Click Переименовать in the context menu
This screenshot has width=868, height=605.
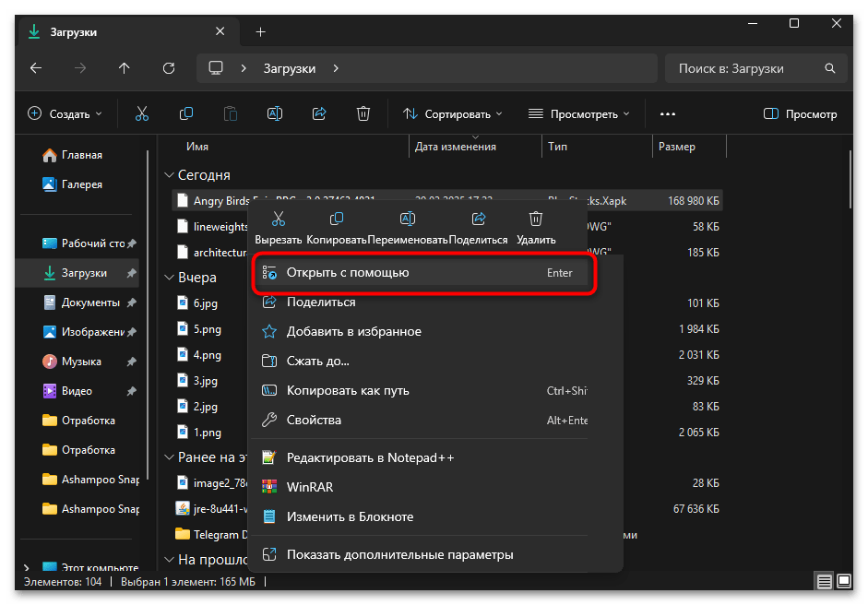tap(408, 228)
